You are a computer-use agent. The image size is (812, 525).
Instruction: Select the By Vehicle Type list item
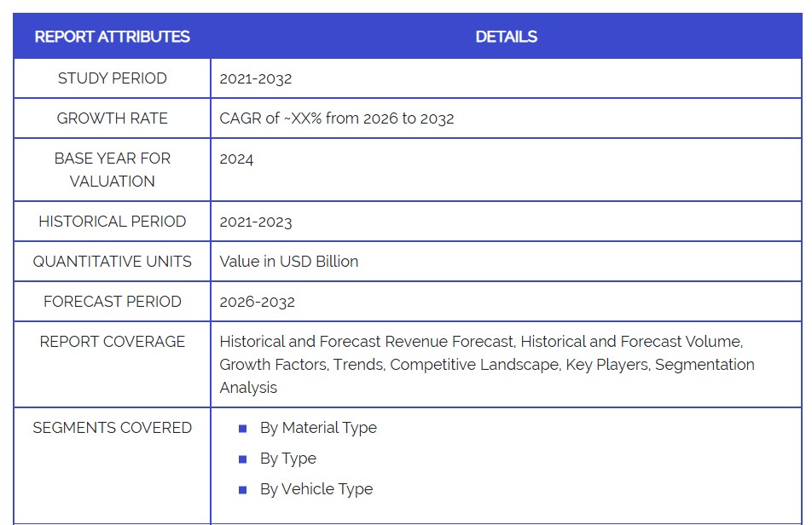click(316, 489)
